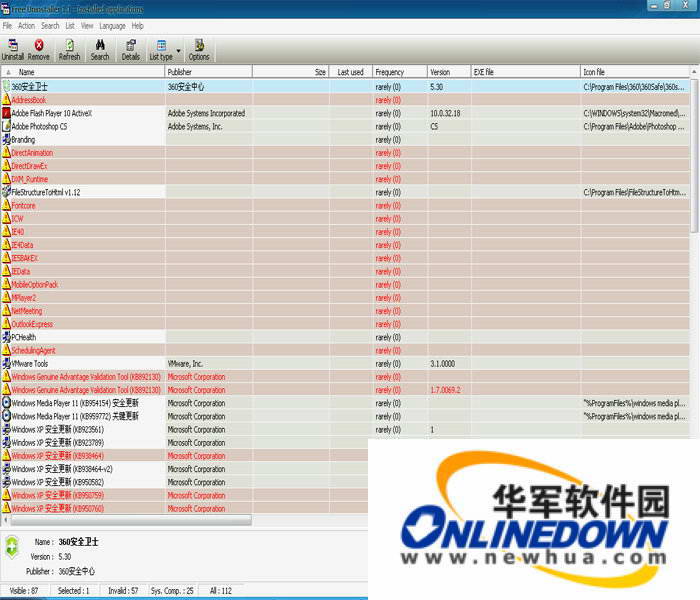Click the PCHealth row icon
This screenshot has width=700, height=600.
click(x=6, y=337)
